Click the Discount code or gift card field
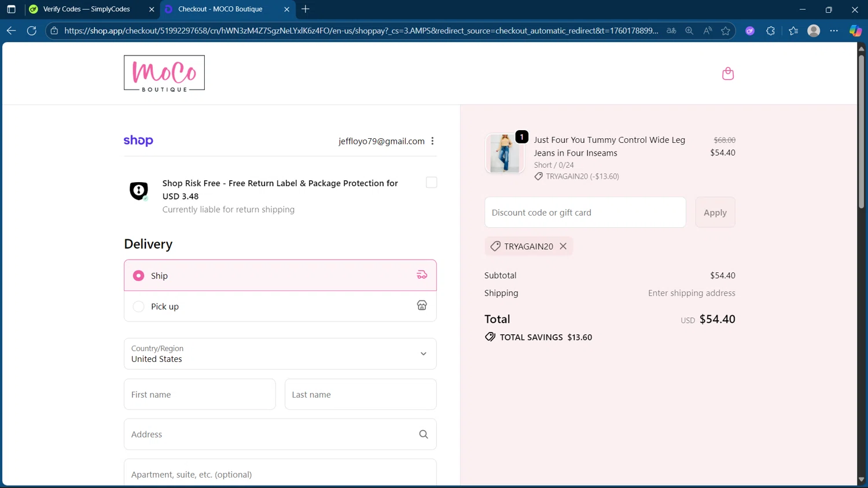Viewport: 868px width, 488px height. pyautogui.click(x=584, y=212)
